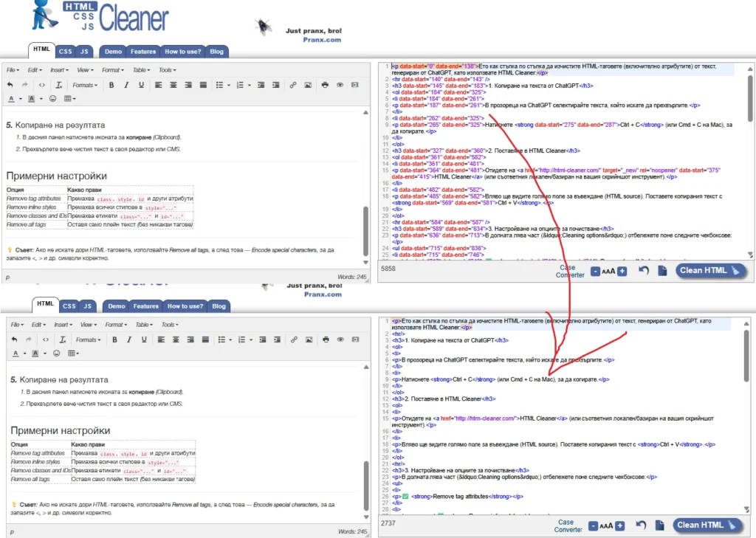Open Formats dropdown in upper editor

[x=85, y=85]
